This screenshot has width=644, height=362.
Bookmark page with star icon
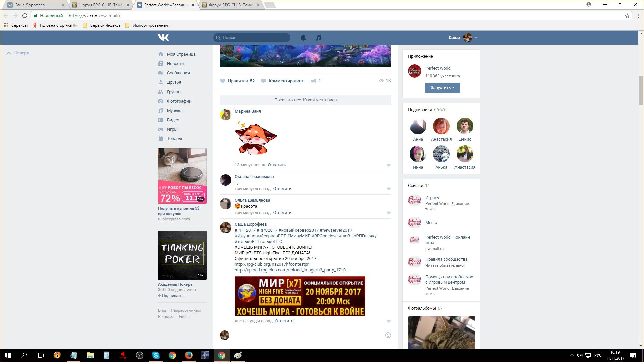[627, 16]
